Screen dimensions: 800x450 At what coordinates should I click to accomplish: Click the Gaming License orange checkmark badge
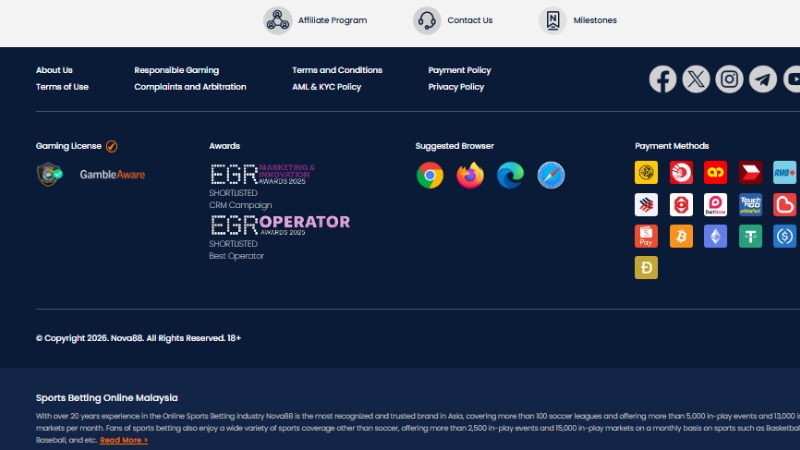coord(112,146)
